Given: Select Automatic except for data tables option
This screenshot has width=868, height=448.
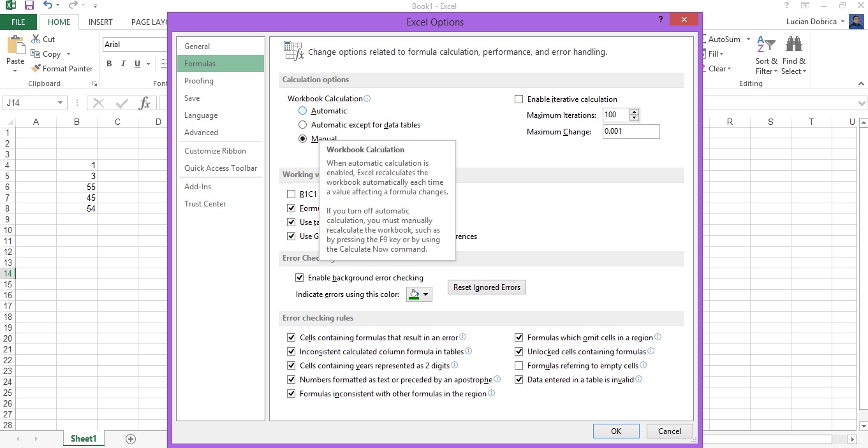Looking at the screenshot, I should (303, 125).
